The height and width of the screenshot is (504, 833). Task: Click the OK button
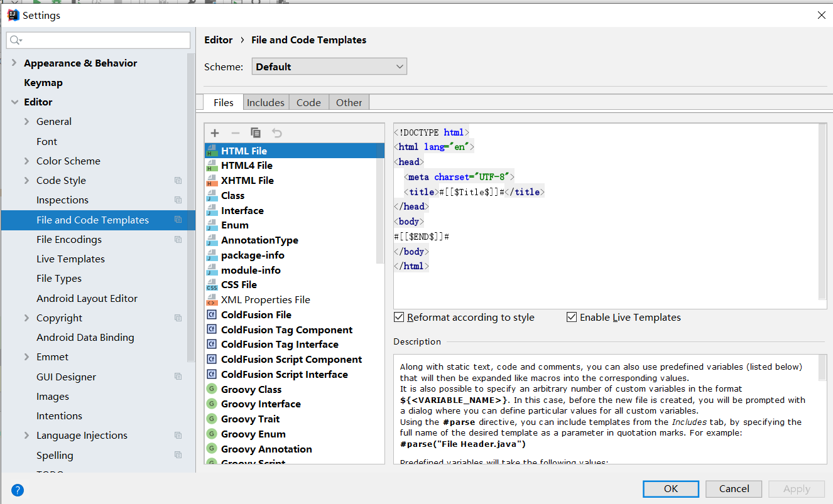[x=671, y=489]
